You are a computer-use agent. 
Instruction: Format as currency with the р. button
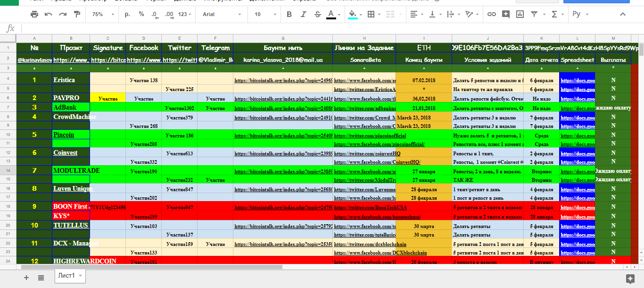(127, 14)
